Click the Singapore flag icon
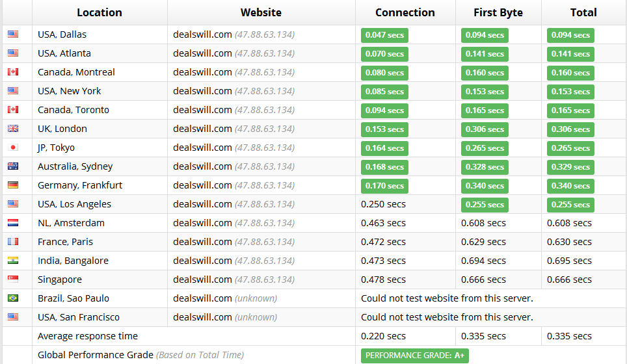The image size is (627, 364). point(13,279)
